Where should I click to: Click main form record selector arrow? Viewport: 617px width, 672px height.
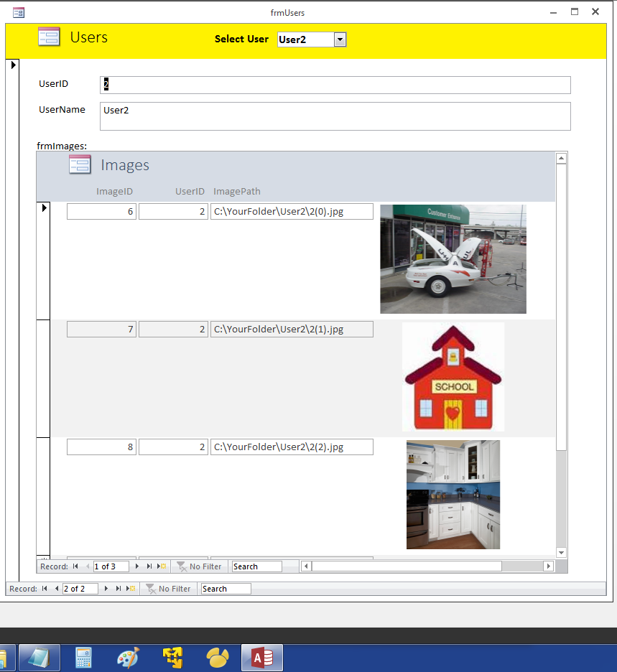pyautogui.click(x=13, y=65)
